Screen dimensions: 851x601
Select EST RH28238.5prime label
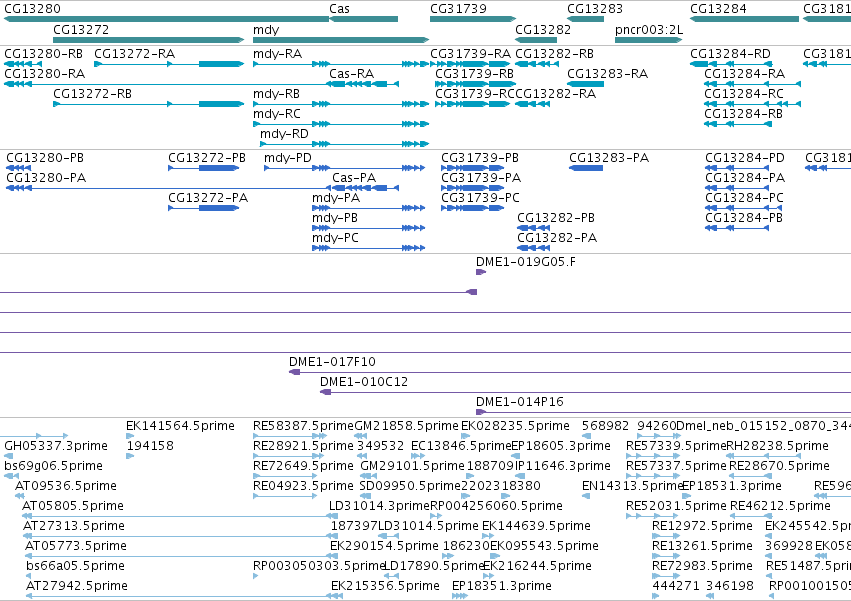click(x=778, y=446)
